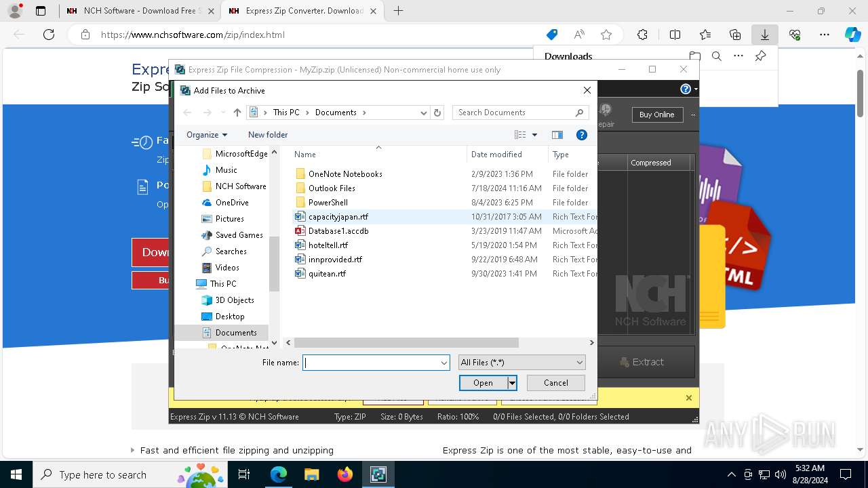This screenshot has height=488, width=868.
Task: Click Buy Online in Express Zip
Action: [x=656, y=115]
